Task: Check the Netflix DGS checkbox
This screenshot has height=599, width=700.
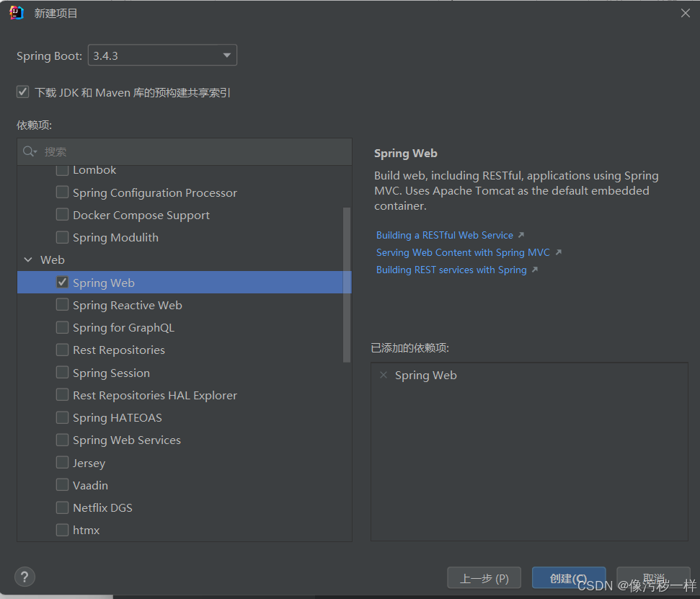Action: [x=62, y=507]
